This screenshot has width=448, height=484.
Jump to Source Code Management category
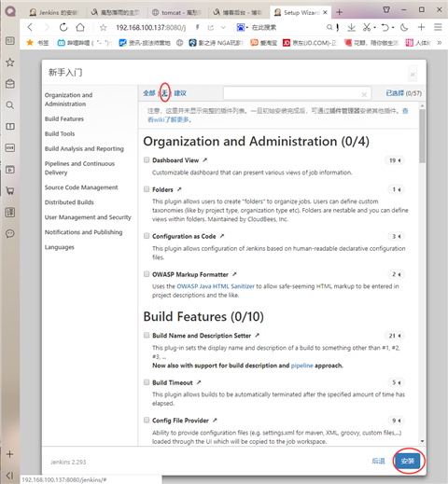click(81, 187)
